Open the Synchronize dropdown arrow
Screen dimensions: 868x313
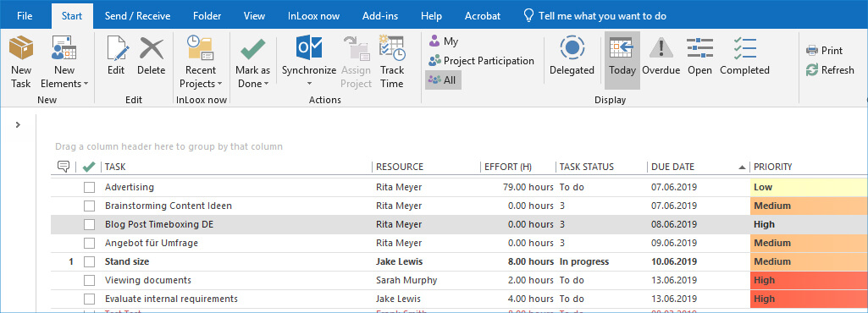tap(309, 84)
